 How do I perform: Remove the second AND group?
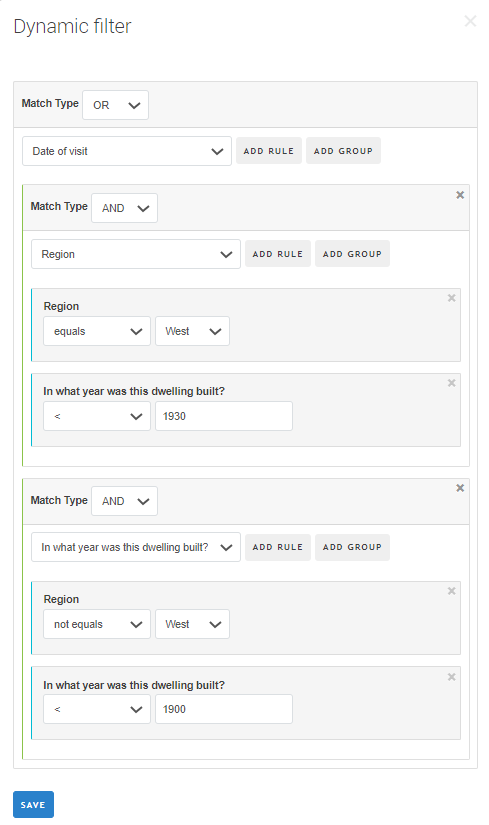[x=460, y=488]
